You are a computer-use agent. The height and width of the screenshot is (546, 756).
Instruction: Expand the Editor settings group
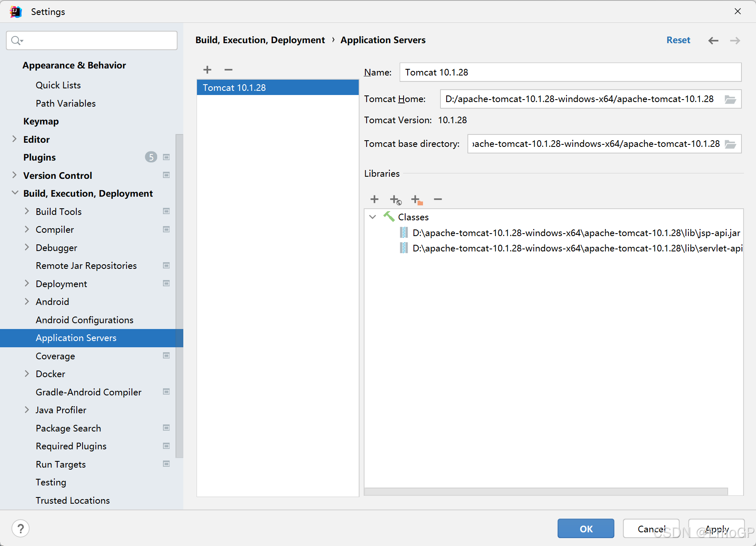(15, 139)
